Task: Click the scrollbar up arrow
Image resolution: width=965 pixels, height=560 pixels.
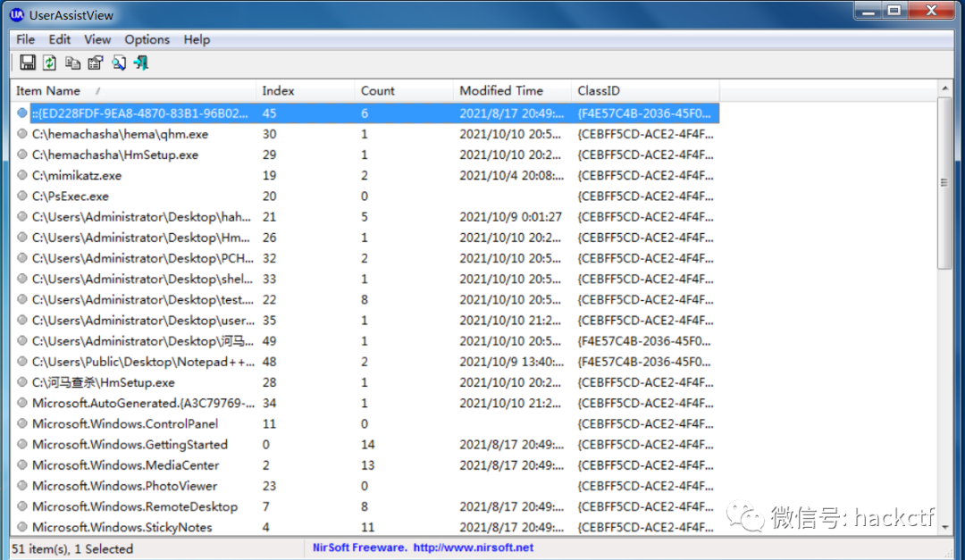Action: coord(944,88)
